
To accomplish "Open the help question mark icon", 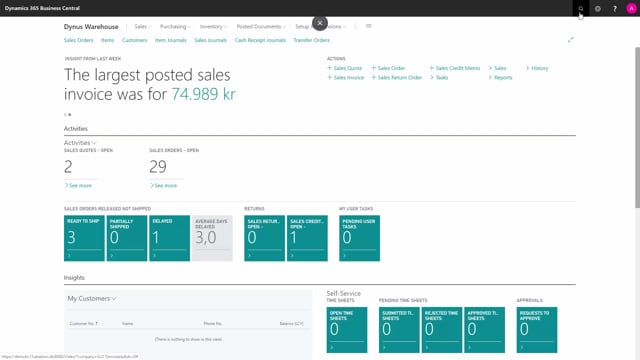I will coord(615,9).
